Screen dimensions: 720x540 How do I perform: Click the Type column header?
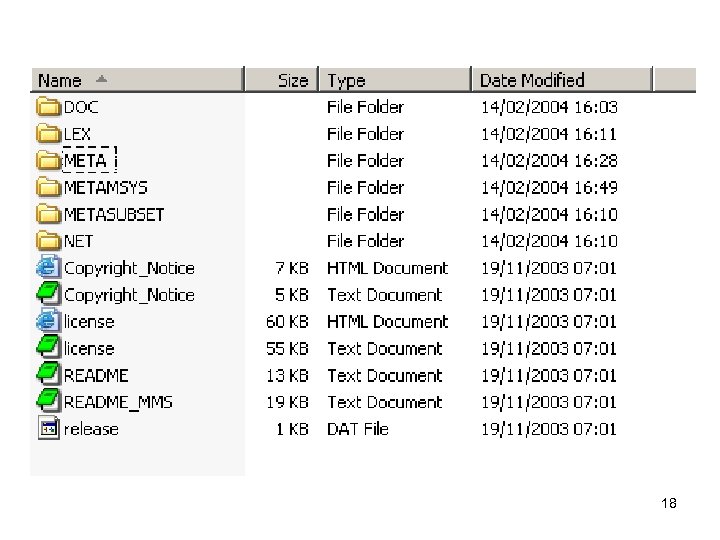pos(347,80)
